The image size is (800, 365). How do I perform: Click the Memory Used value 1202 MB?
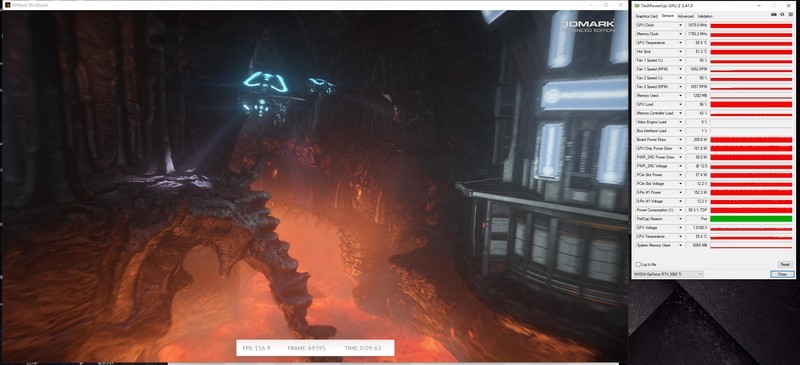(x=697, y=95)
